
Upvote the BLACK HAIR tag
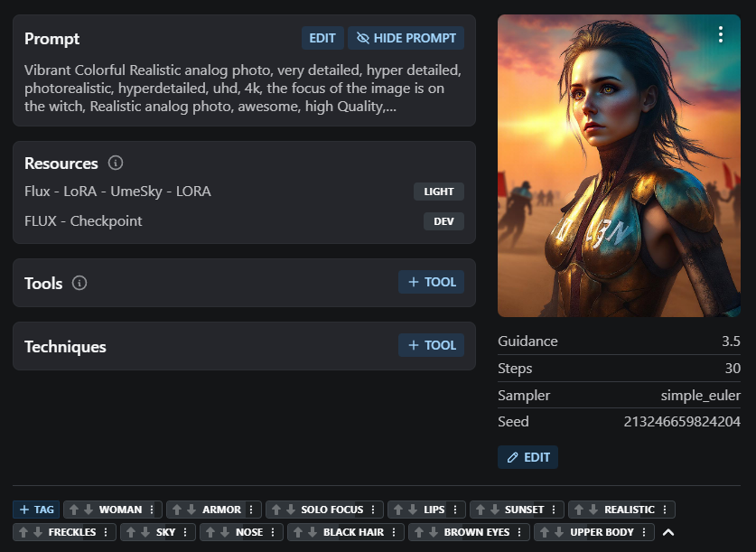[x=298, y=532]
